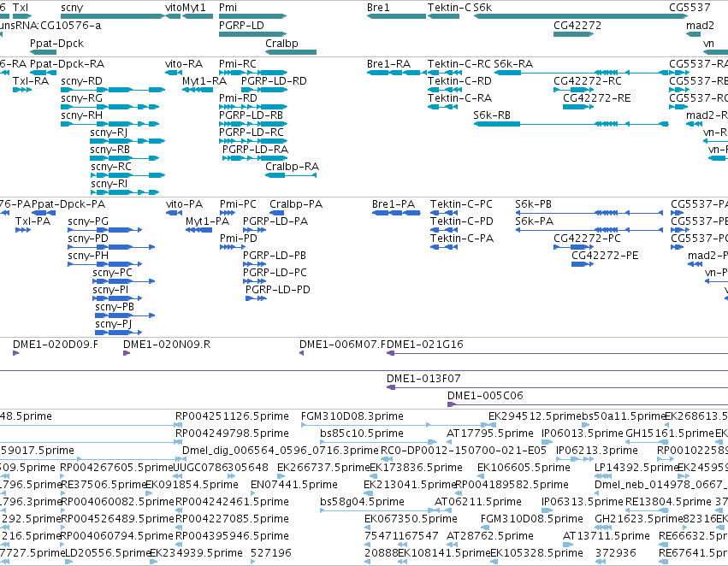Click the Cralbp gene label
The width and height of the screenshot is (728, 566).
pos(281,43)
